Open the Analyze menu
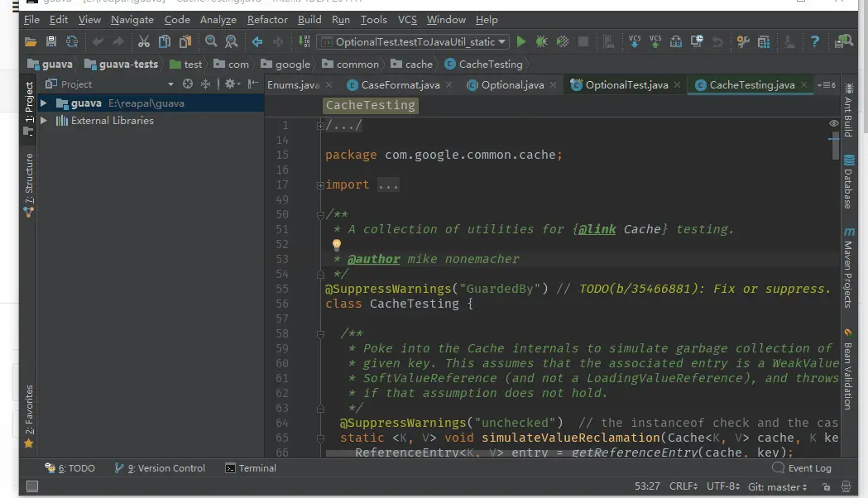Screen dimensions: 868x498 218,19
